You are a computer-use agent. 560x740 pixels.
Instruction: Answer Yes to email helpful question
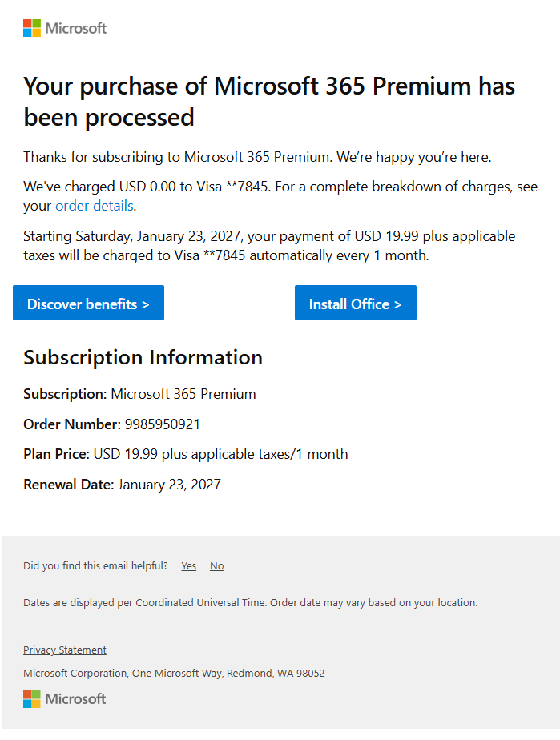click(x=188, y=566)
